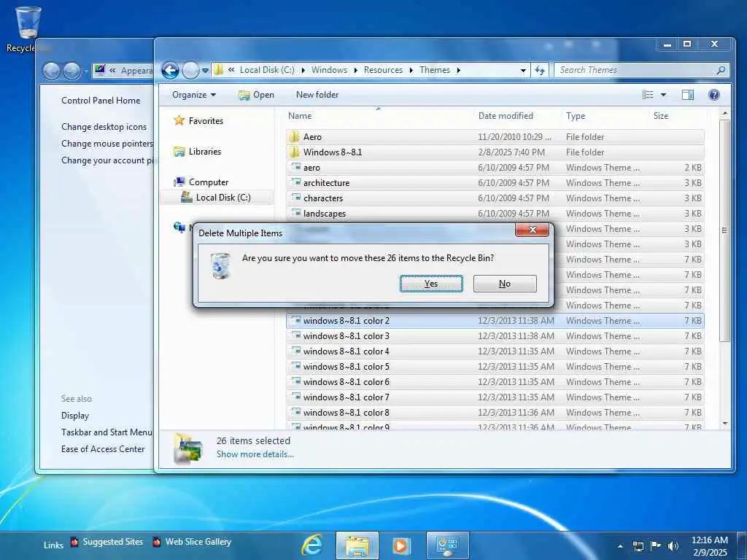Click the file list scrollbar down arrow

point(724,423)
